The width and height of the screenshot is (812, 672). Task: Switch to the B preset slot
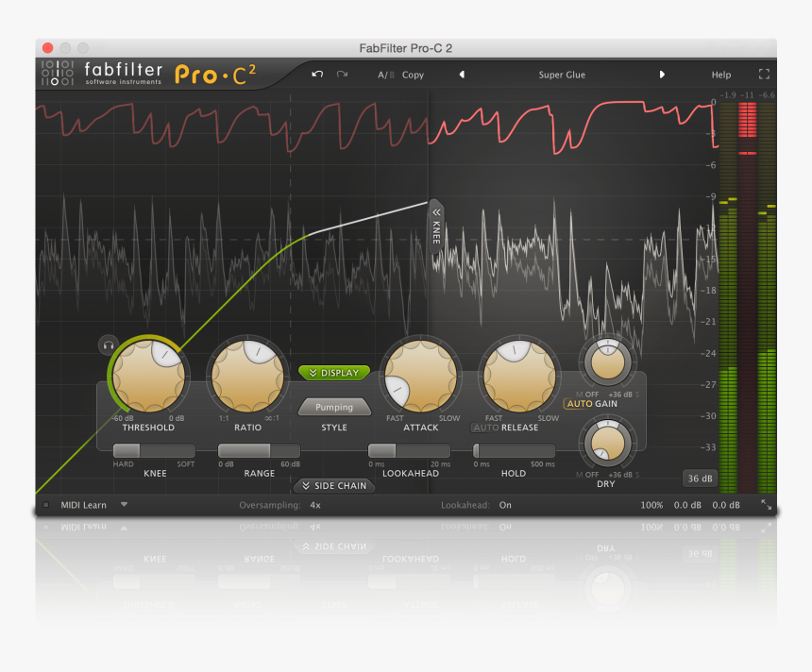tap(393, 74)
